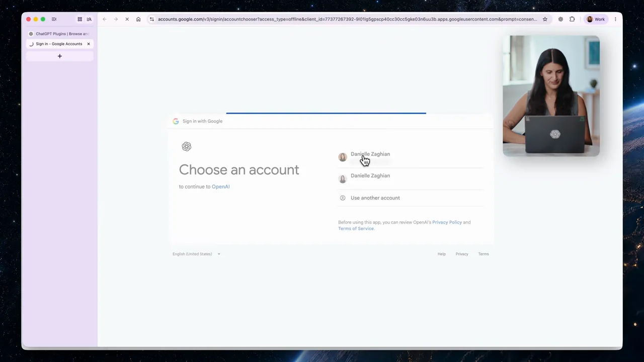Screen dimensions: 644x362
Task: Expand the English (United States) language dropdown
Action: (196, 254)
